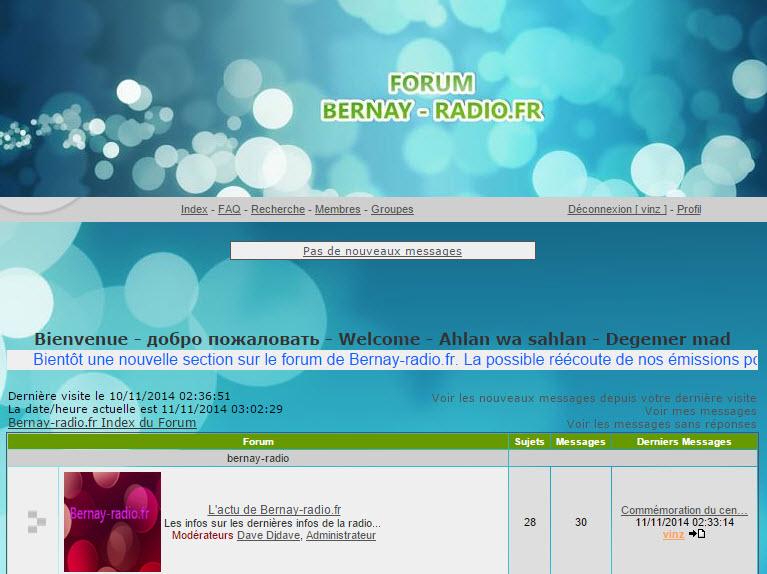767x574 pixels.
Task: Click the Forum Bernay-Radio.fr banner logo
Action: (432, 97)
